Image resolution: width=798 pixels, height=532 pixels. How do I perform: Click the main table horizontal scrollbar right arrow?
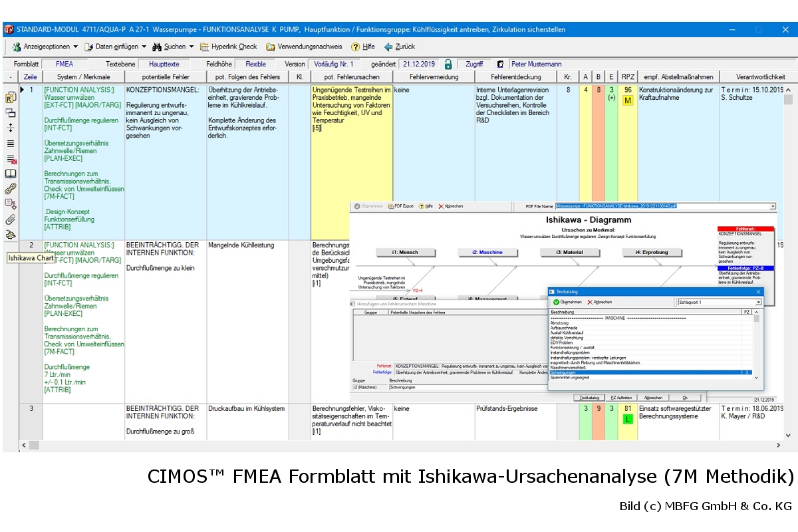[777, 445]
